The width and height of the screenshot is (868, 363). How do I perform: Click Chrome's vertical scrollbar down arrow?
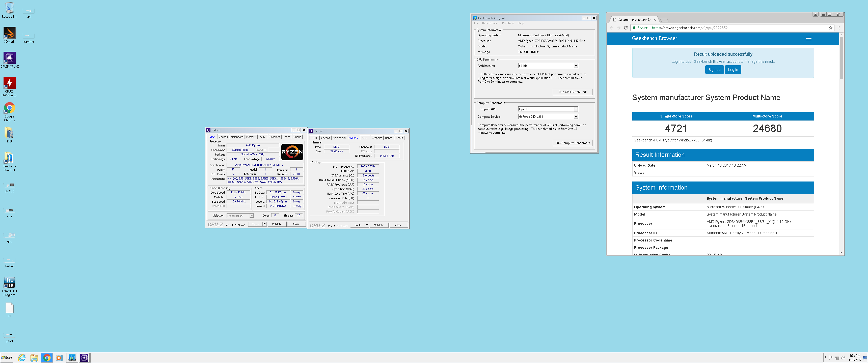[841, 252]
